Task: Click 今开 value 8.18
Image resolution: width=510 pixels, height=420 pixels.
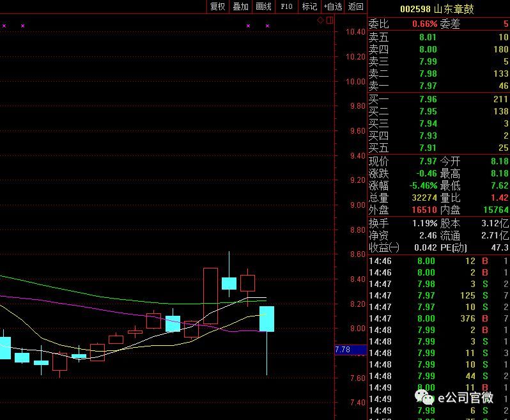Action: [x=500, y=161]
